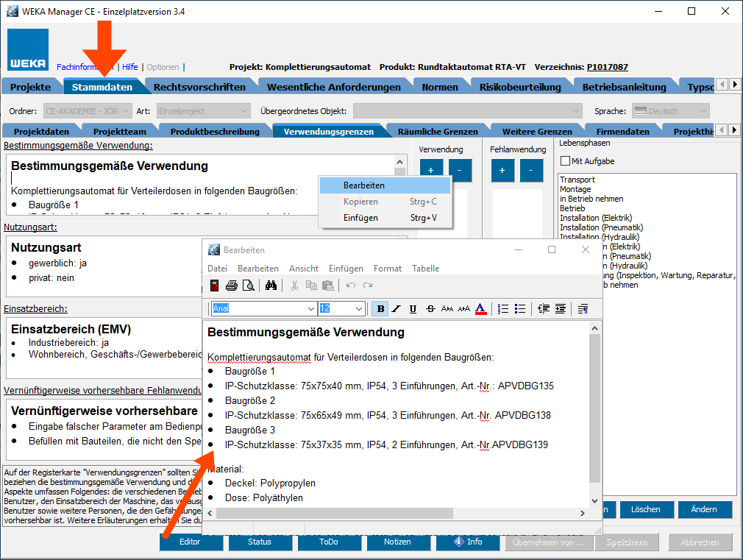This screenshot has width=743, height=560.
Task: Increase the paragraph indent
Action: click(561, 309)
